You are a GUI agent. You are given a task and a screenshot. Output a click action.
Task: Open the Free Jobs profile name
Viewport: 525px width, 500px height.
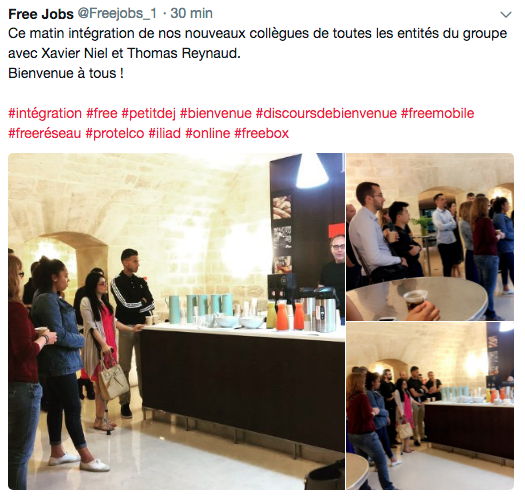click(x=41, y=14)
